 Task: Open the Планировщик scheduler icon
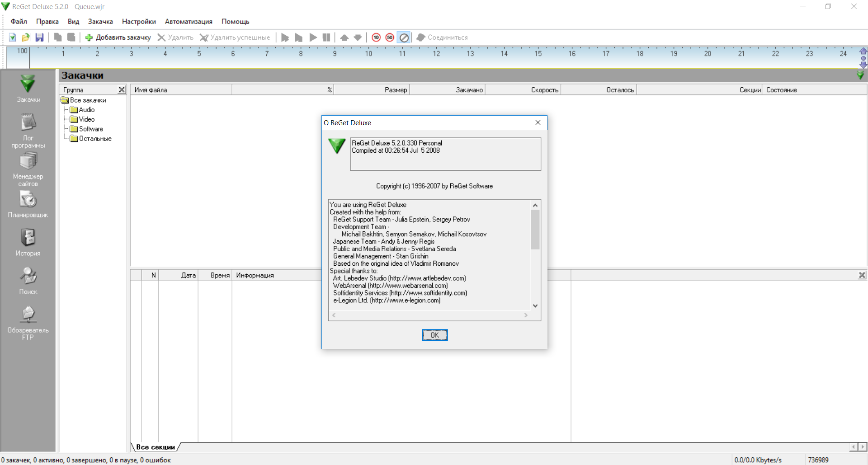(x=28, y=204)
